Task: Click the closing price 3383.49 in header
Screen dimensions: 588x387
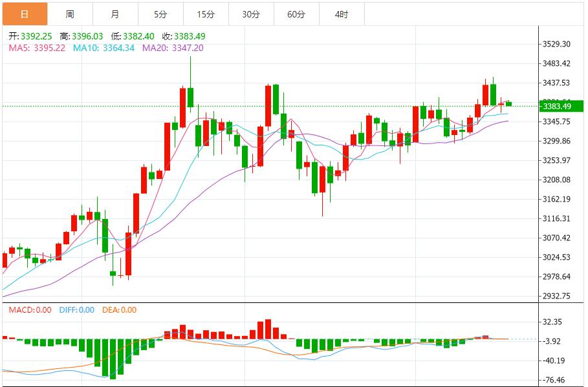Action: (x=190, y=36)
